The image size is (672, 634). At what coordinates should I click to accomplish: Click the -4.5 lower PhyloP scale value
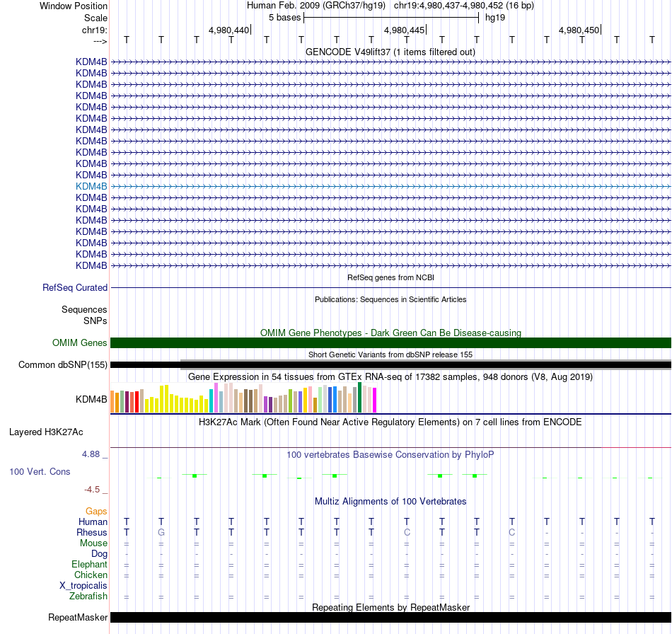tap(92, 490)
